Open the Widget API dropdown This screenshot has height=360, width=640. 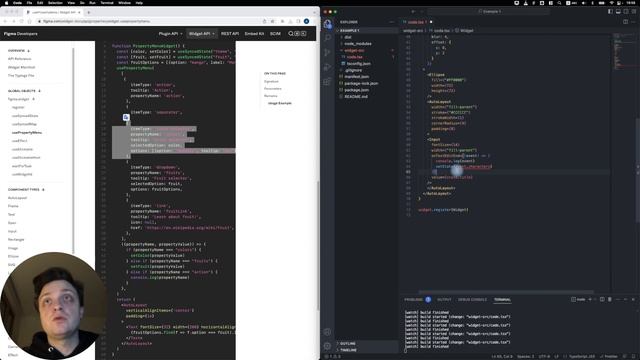tap(202, 33)
